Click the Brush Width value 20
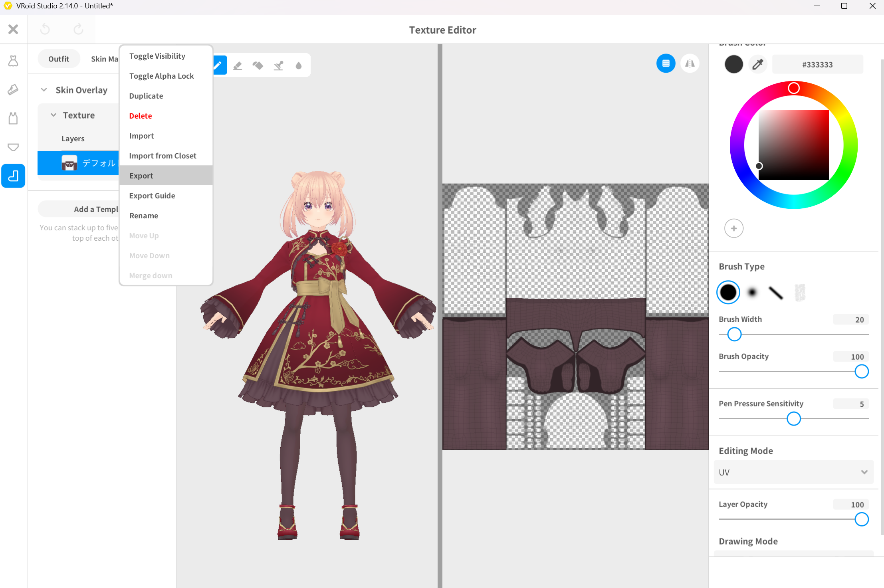Image resolution: width=884 pixels, height=588 pixels. pyautogui.click(x=851, y=319)
